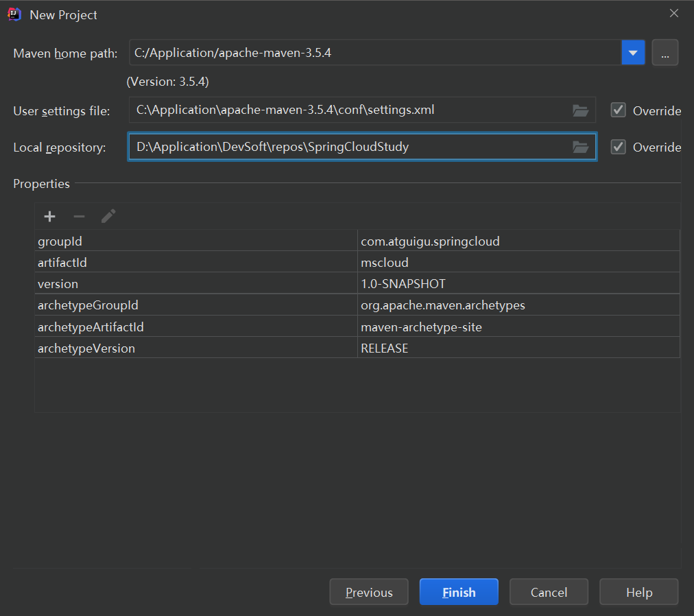This screenshot has height=616, width=694.
Task: Close the New Project dialog
Action: tap(673, 13)
